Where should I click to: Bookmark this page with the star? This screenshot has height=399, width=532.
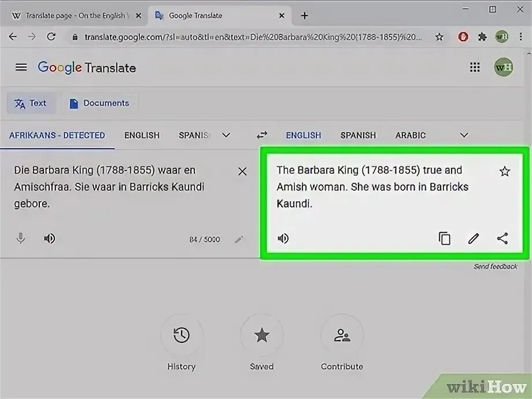(439, 36)
